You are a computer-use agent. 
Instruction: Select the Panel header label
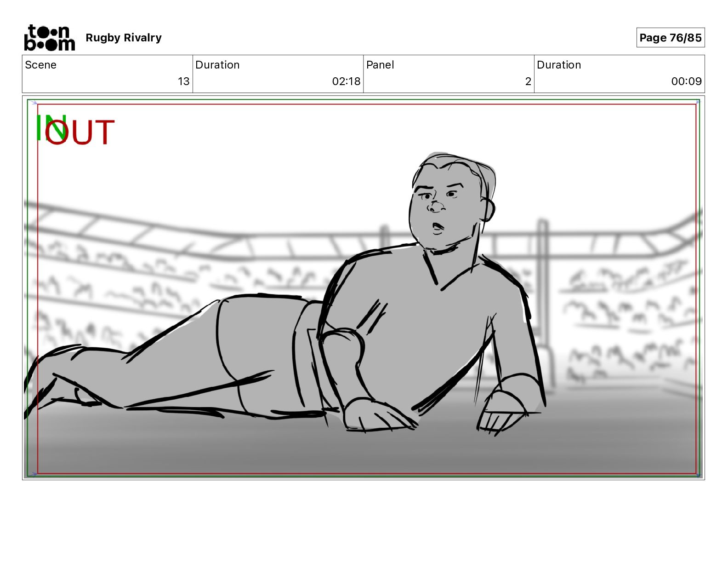click(x=380, y=65)
